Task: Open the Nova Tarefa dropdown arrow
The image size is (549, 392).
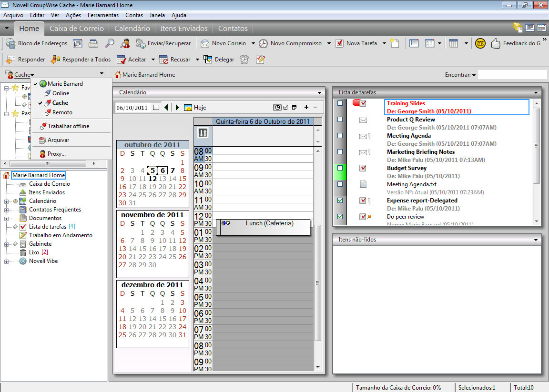Action: 384,43
